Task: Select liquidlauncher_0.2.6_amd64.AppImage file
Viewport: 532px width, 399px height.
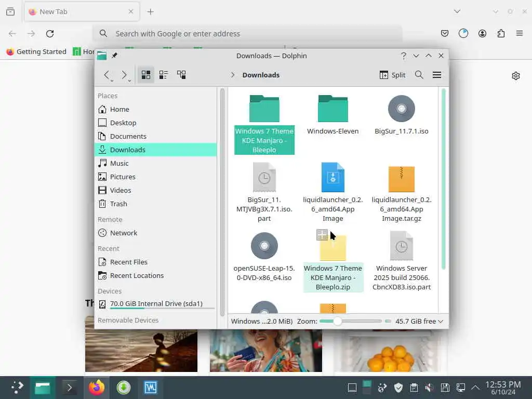Action: 333,192
